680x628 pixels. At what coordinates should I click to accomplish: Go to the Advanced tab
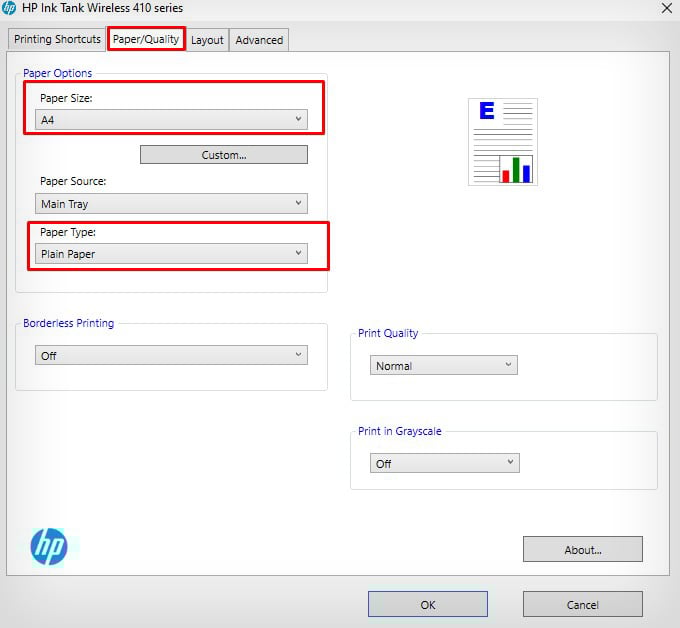(x=259, y=40)
